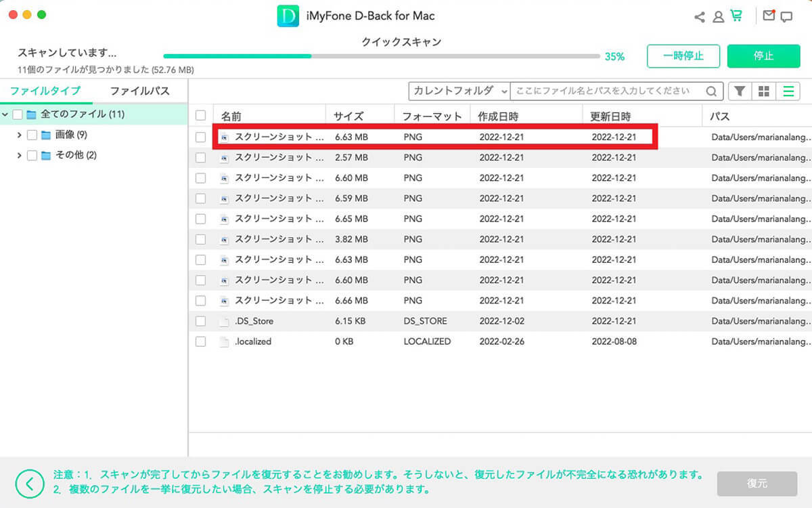This screenshot has width=812, height=508.
Task: Click the その他 folder icon
Action: click(46, 155)
